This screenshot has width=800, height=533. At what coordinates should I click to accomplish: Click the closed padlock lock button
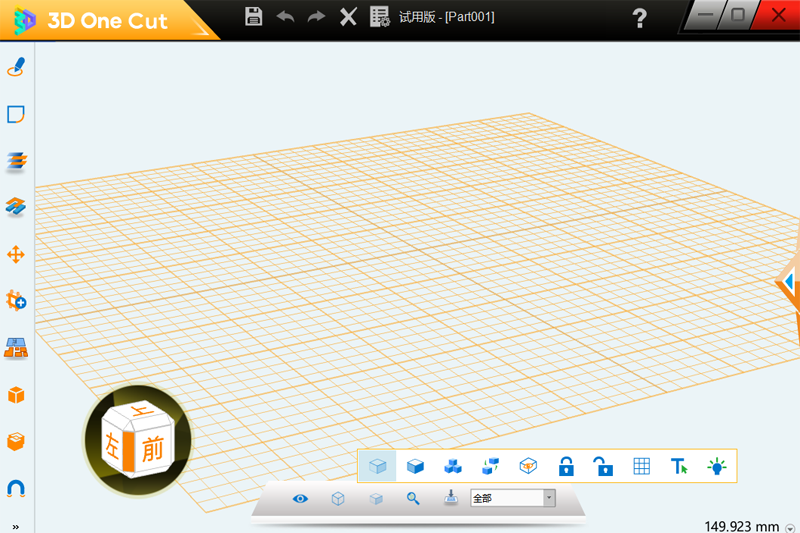pyautogui.click(x=566, y=466)
